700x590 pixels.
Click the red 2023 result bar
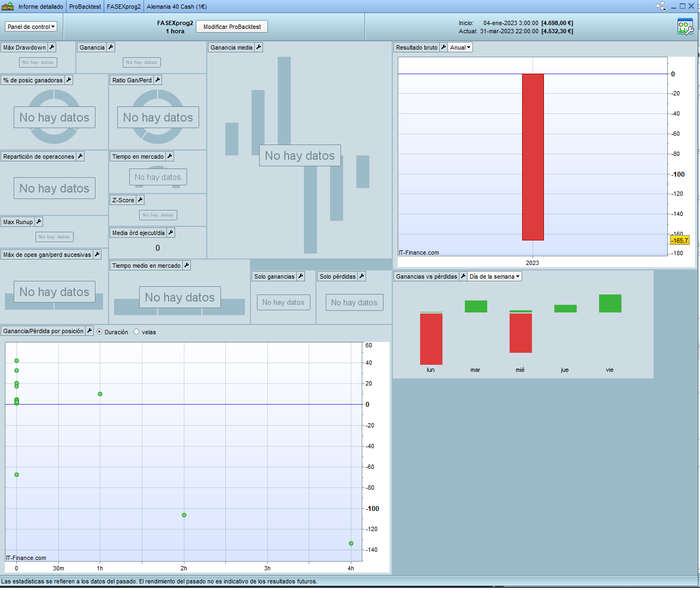(533, 157)
